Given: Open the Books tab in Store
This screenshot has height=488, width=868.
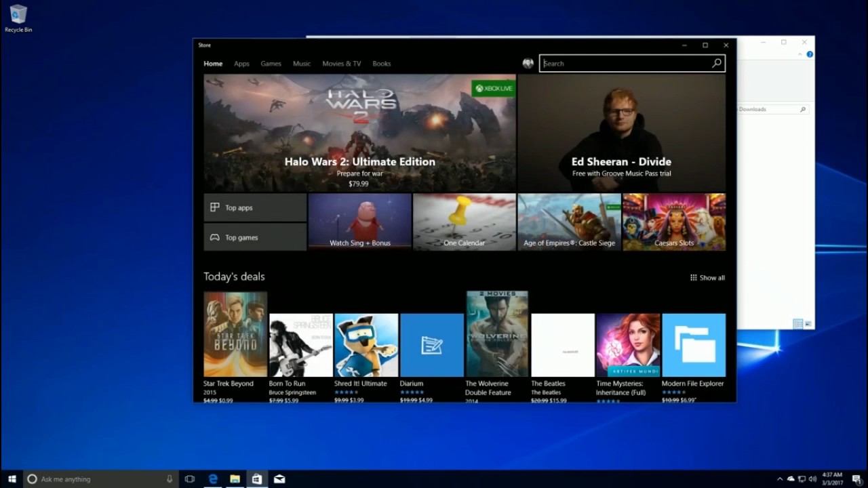Looking at the screenshot, I should coord(381,64).
